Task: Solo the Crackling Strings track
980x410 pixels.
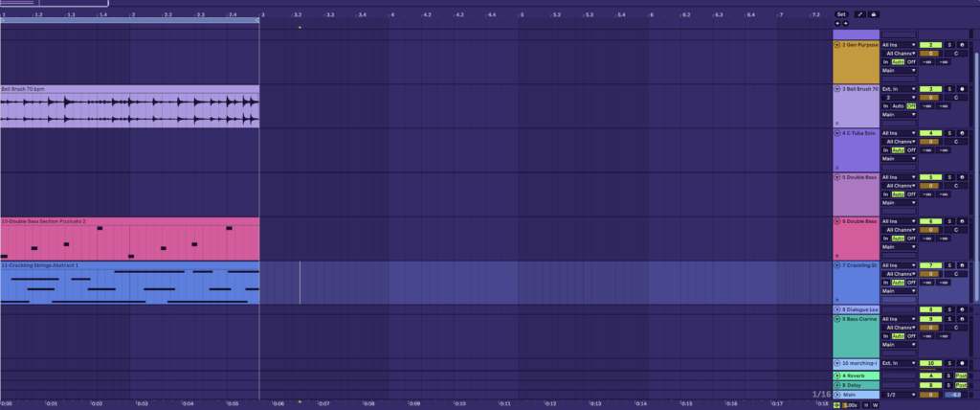Action: [x=949, y=265]
